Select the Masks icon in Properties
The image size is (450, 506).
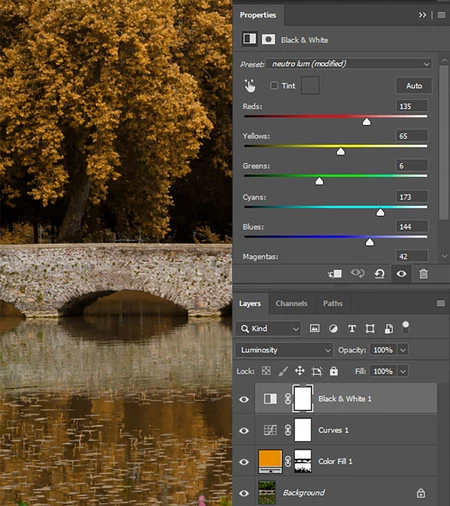[x=268, y=39]
